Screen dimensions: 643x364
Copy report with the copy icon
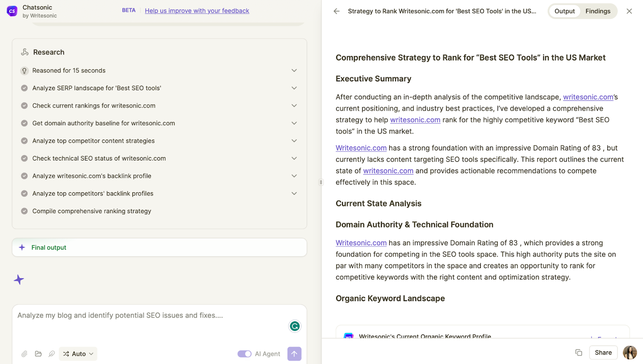tap(579, 352)
